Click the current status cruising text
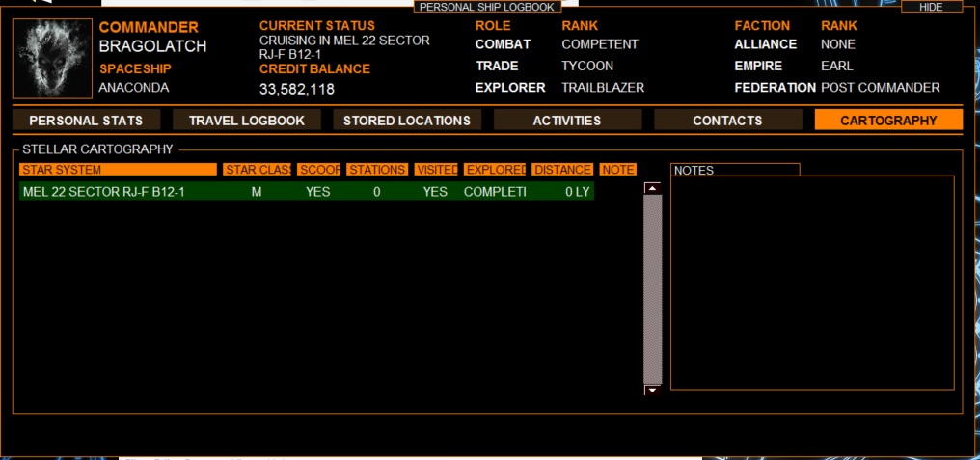980x460 pixels. (x=344, y=47)
